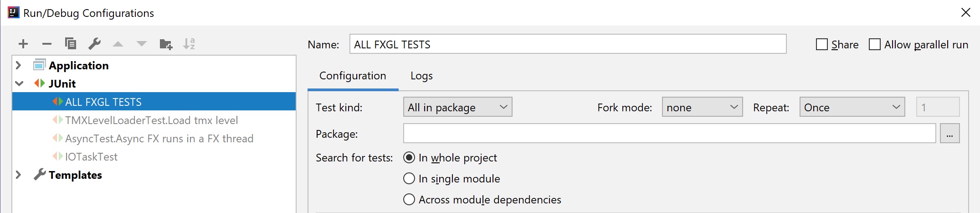Move configuration down with arrow icon
This screenshot has height=213, width=980.
(x=142, y=44)
